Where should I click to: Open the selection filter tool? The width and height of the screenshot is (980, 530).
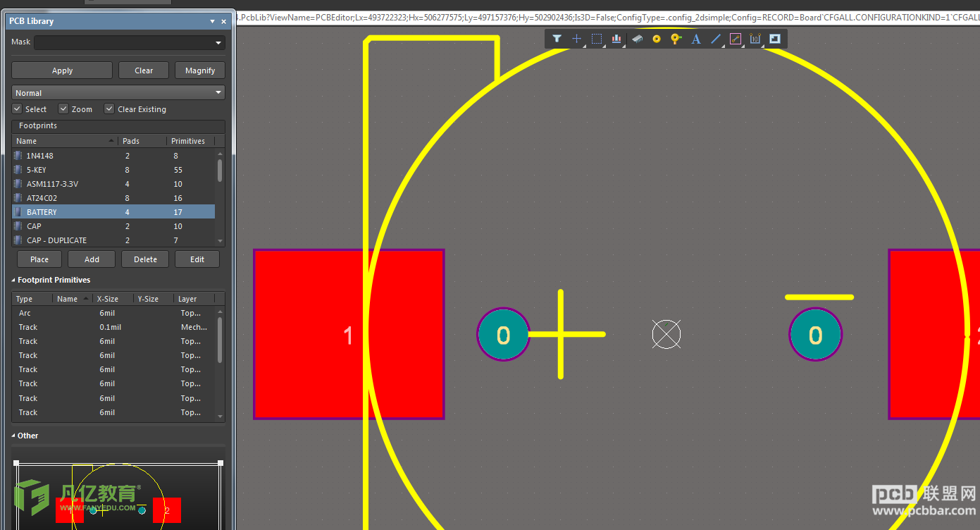[557, 39]
